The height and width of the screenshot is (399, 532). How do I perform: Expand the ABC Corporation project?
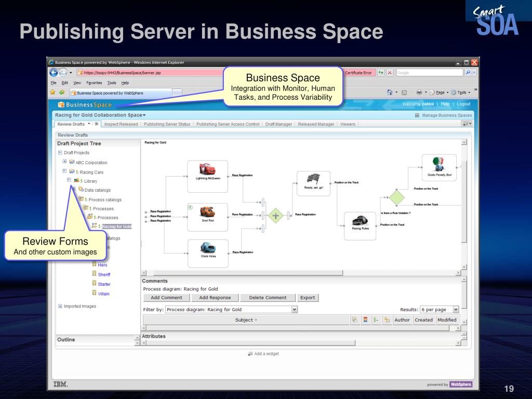coord(64,162)
